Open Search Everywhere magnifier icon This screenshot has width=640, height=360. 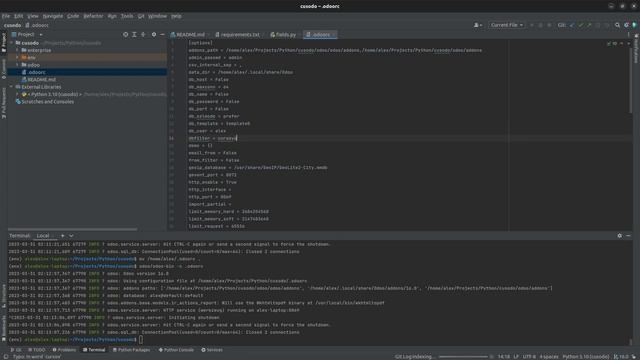click(x=617, y=25)
